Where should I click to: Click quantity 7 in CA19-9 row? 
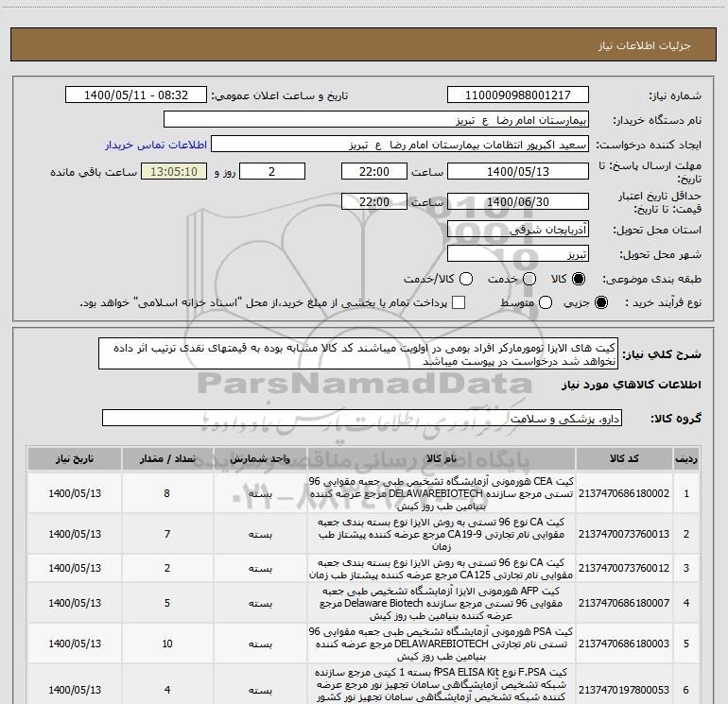167,534
